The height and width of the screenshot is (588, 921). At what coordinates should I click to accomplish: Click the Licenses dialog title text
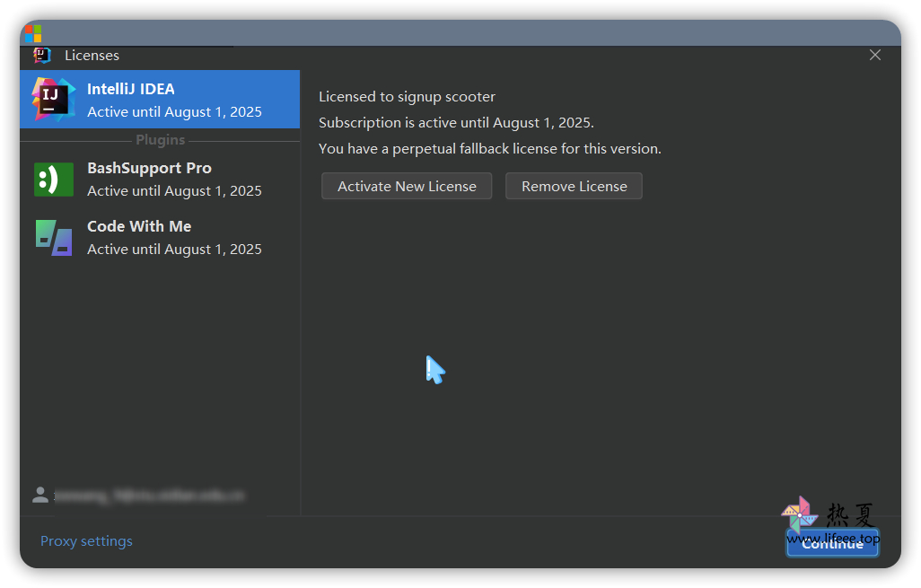tap(92, 56)
